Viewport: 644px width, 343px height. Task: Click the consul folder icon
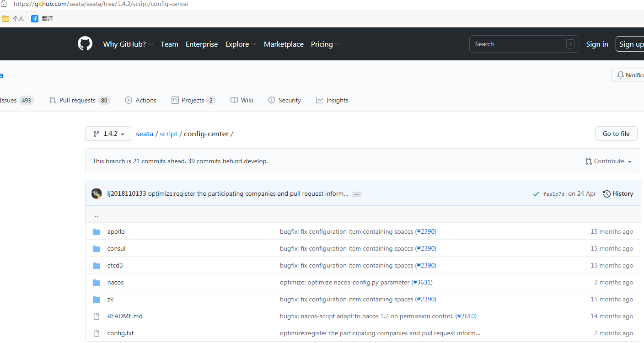point(97,249)
